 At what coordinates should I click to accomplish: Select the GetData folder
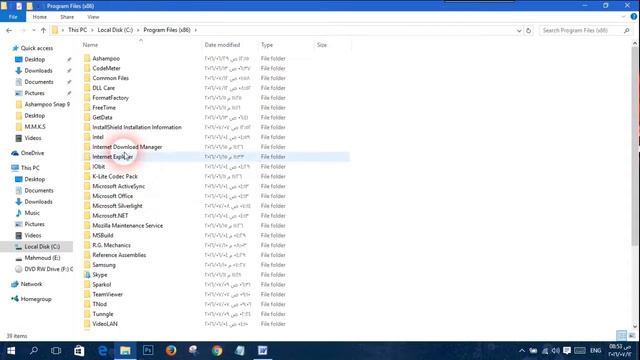click(102, 117)
